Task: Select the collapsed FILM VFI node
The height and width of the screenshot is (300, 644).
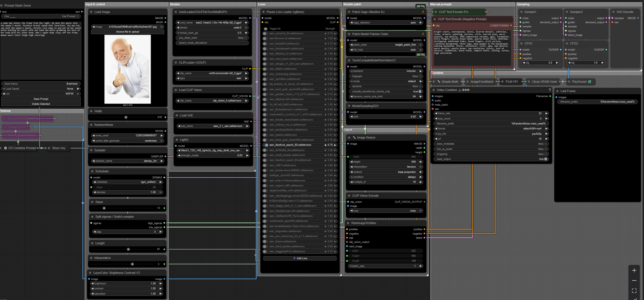Action: click(511, 82)
